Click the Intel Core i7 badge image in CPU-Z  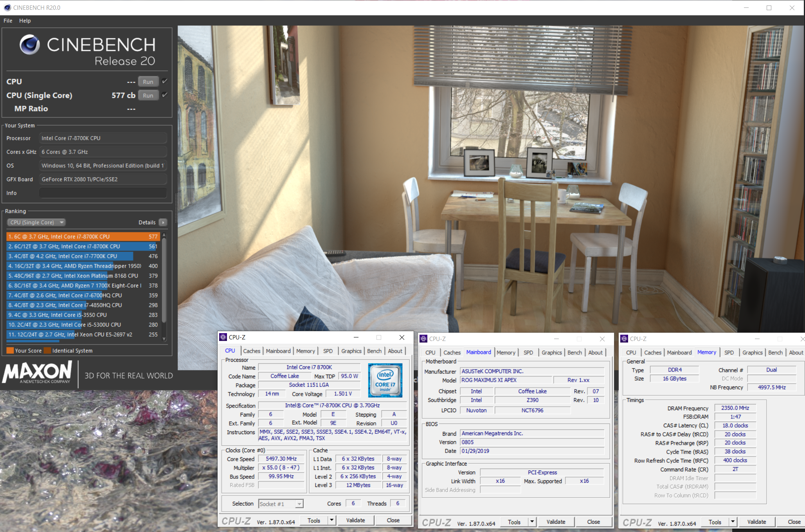coord(385,380)
